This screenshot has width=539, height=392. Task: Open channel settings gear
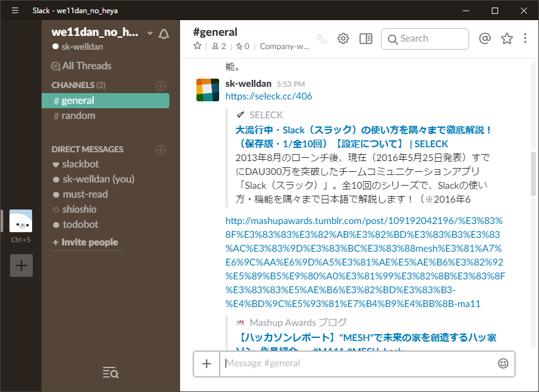click(x=343, y=38)
